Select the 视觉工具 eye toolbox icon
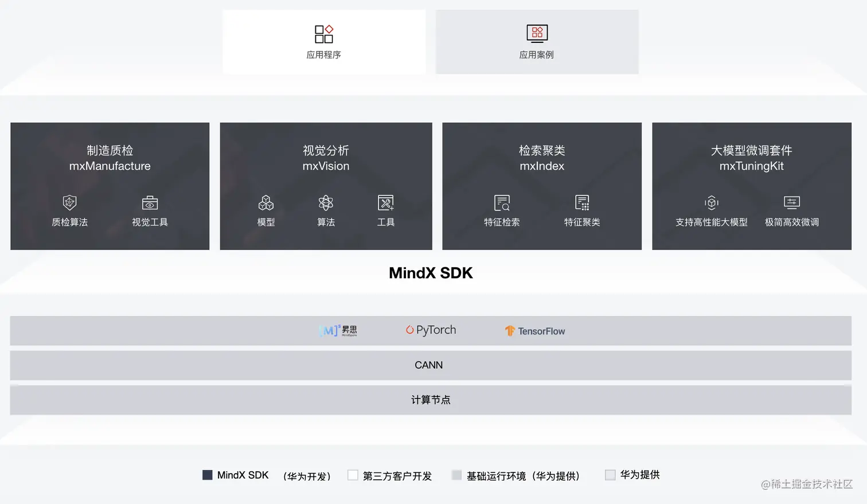Viewport: 867px width, 504px height. tap(150, 202)
